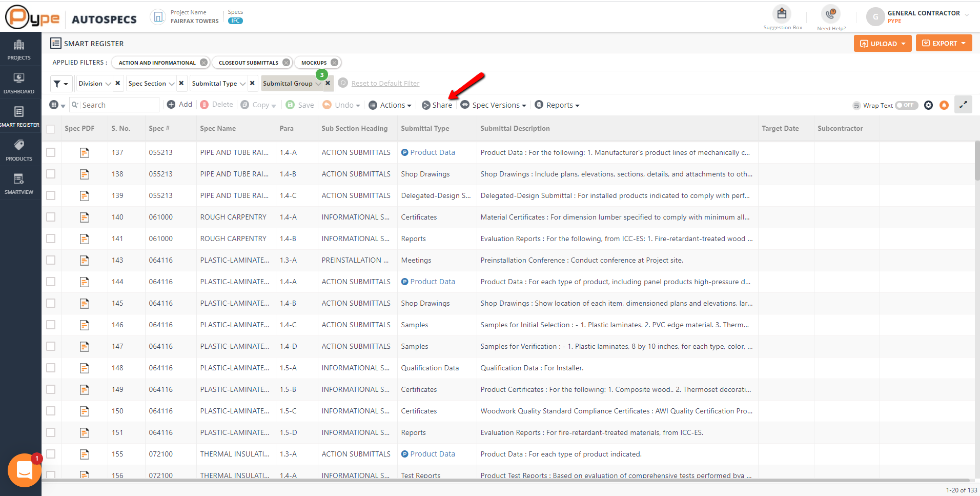Check the row 137 checkbox
980x496 pixels.
pyautogui.click(x=51, y=152)
